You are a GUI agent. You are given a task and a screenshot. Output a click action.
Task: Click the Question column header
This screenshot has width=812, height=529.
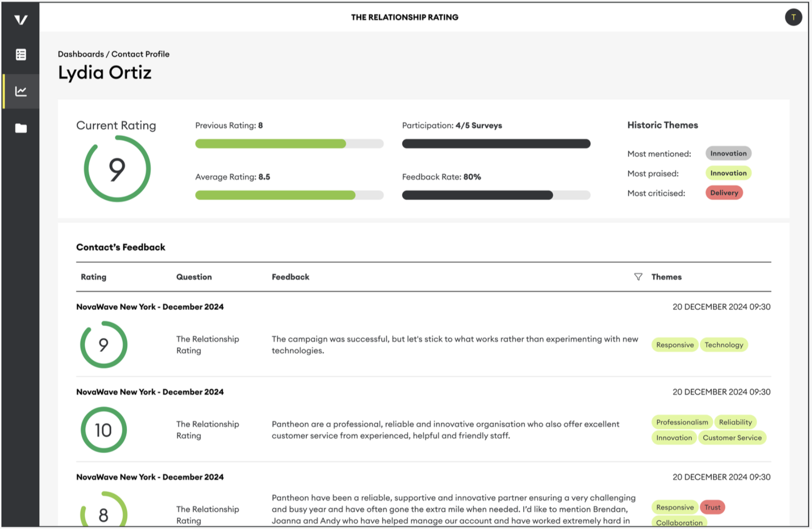coord(194,277)
